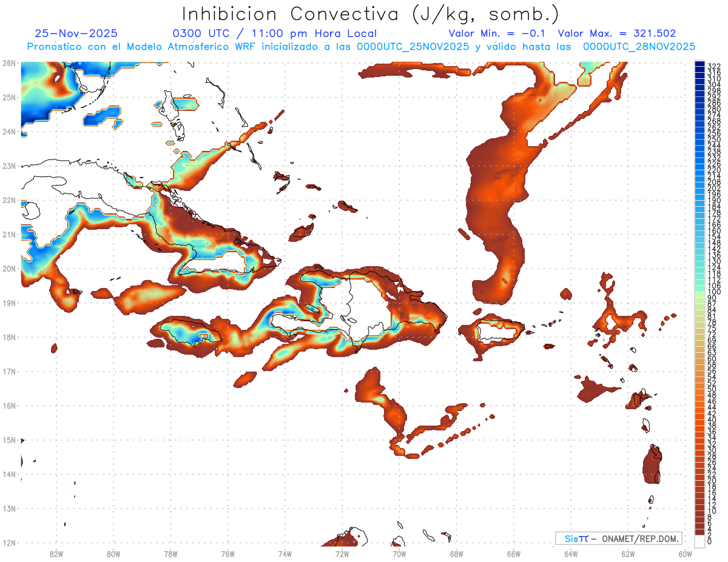
Task: Click the "23N" latitude label
Action: [8, 166]
